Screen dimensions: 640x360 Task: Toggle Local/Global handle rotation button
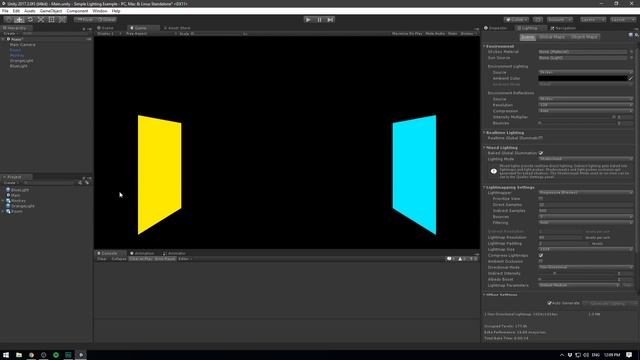107,20
